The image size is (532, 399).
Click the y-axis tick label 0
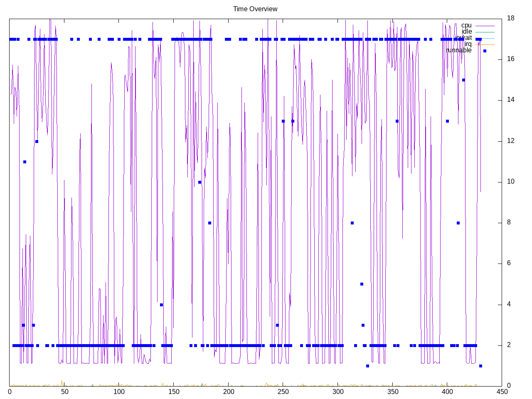(509, 386)
